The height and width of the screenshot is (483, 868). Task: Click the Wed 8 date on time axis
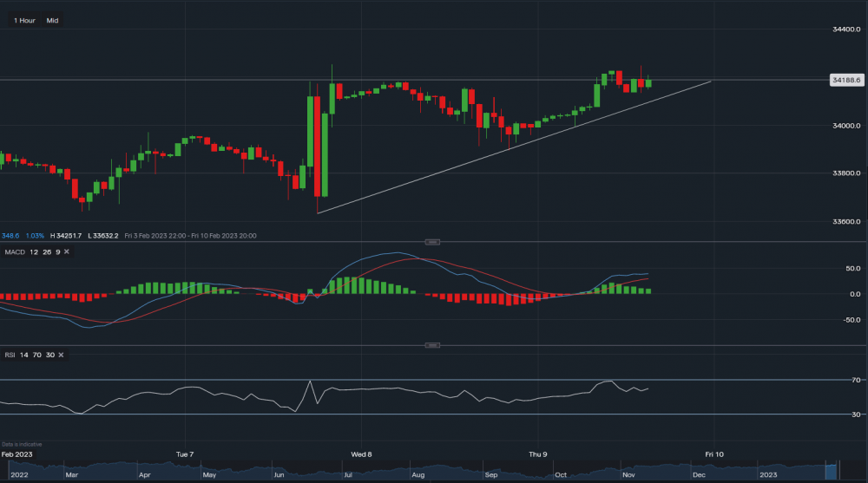pos(361,454)
